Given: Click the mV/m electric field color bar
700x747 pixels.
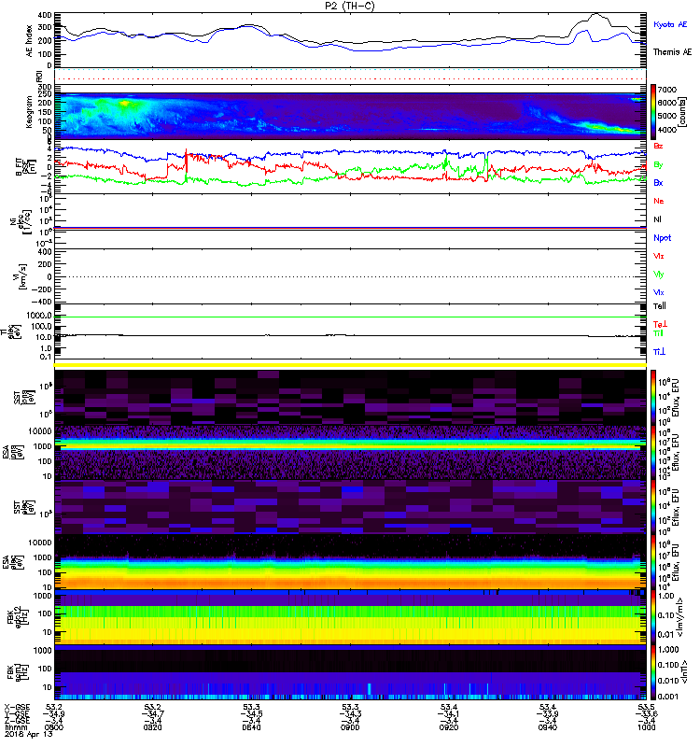Looking at the screenshot, I should 653,617.
